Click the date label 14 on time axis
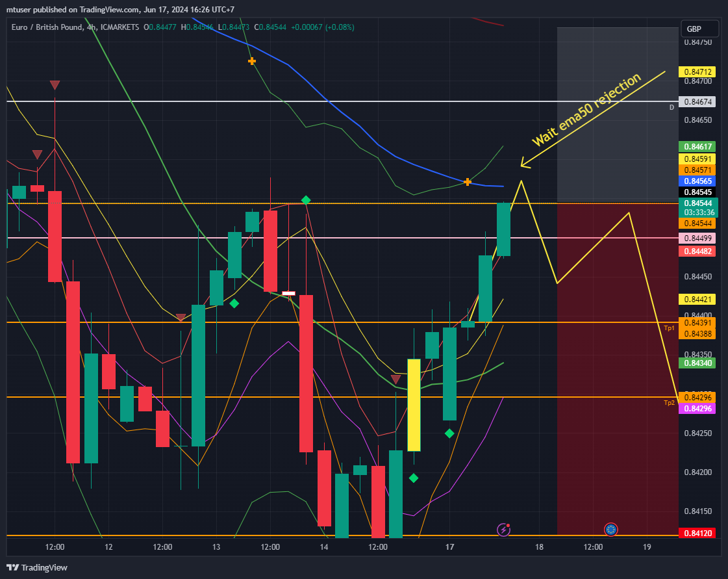 (324, 547)
